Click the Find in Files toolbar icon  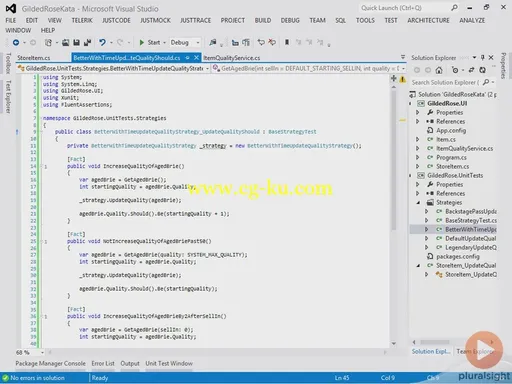tap(212, 42)
